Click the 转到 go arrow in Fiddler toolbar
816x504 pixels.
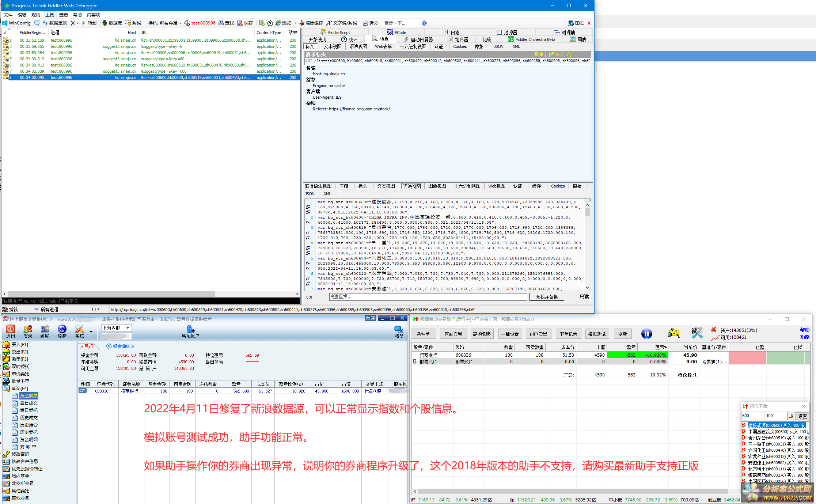89,23
